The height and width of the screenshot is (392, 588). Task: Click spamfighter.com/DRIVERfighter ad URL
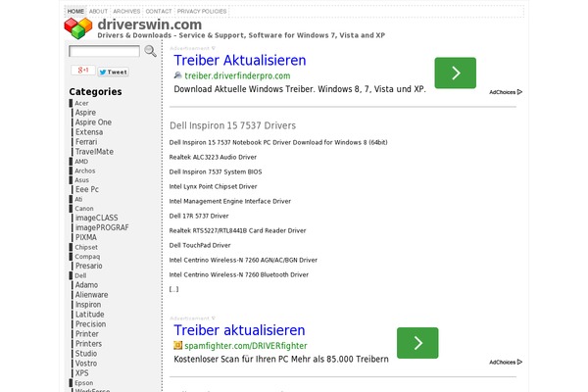point(246,346)
